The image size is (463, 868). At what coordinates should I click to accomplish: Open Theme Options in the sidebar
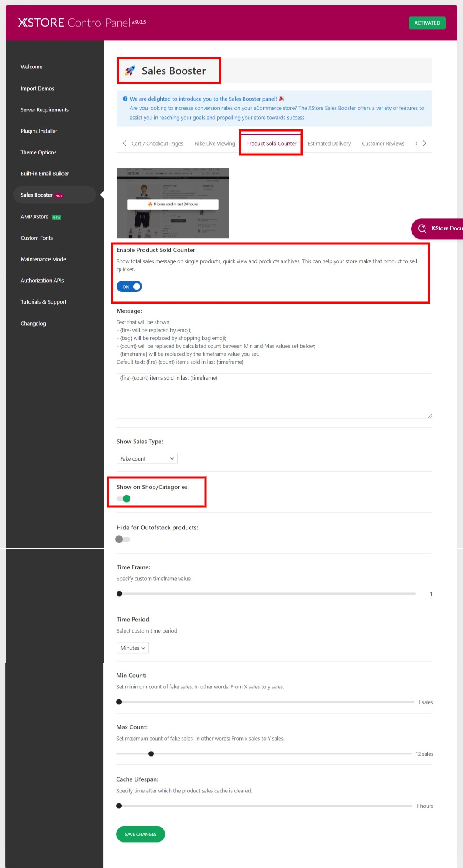pyautogui.click(x=38, y=152)
